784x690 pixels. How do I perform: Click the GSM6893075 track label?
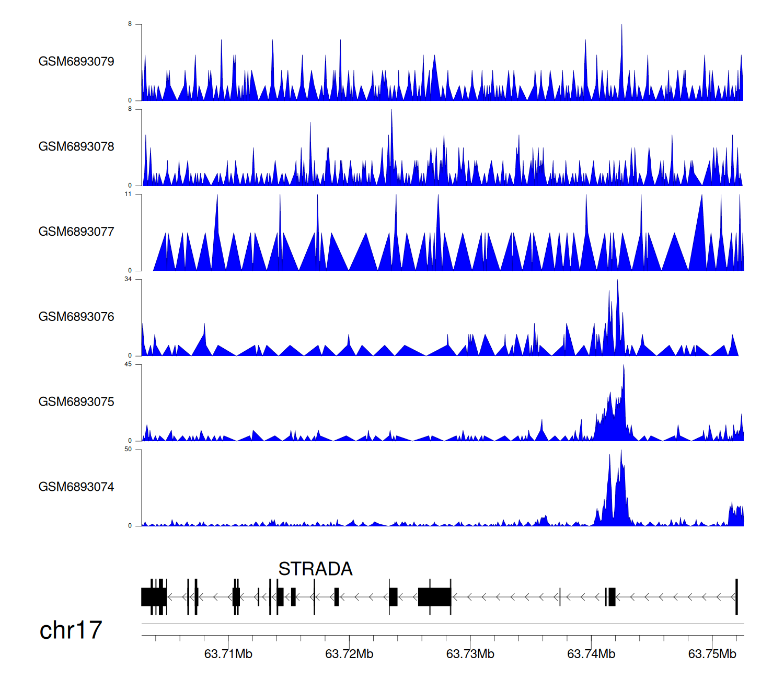[76, 401]
